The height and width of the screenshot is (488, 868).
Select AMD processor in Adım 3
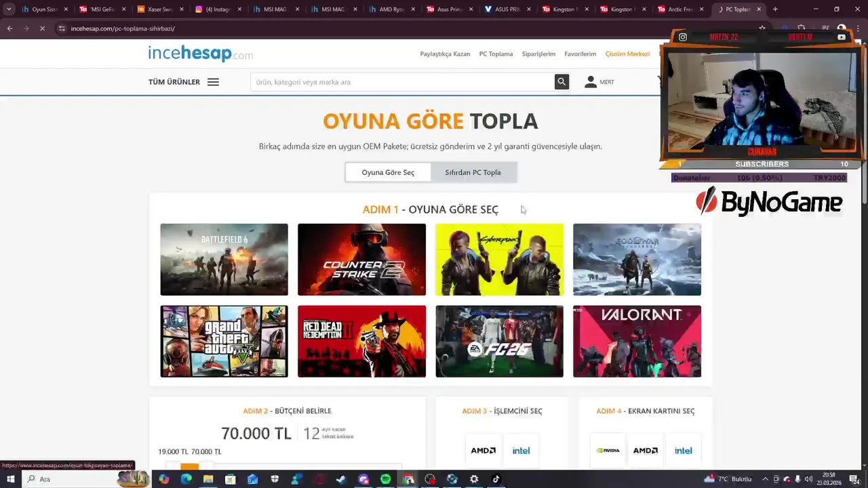tap(484, 451)
